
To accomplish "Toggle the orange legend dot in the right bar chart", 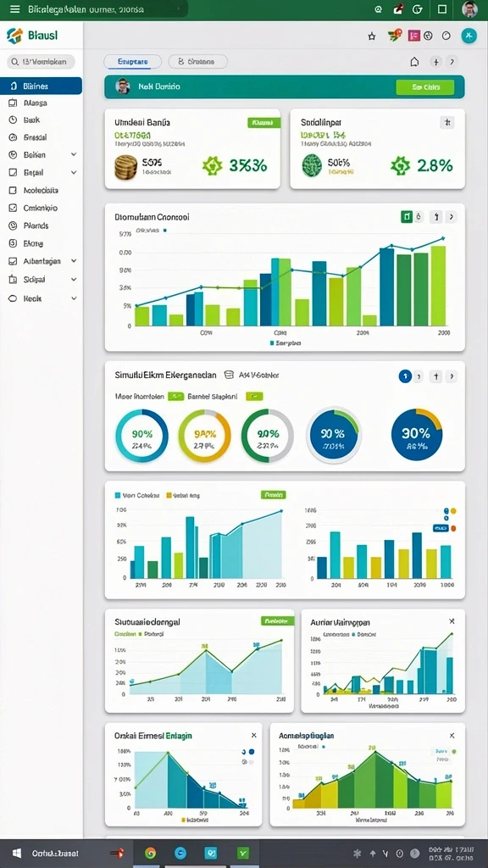I will point(453,529).
